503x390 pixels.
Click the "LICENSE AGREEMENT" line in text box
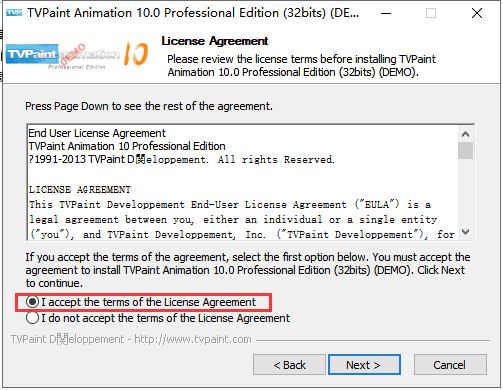[x=80, y=190]
